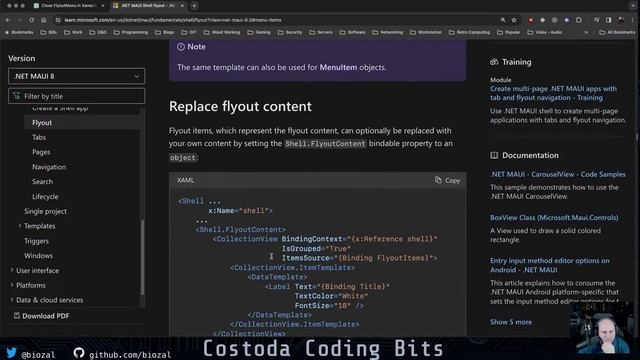This screenshot has width=640, height=360.
Task: Click the Chrome tab search dropdown arrow
Action: [632, 6]
